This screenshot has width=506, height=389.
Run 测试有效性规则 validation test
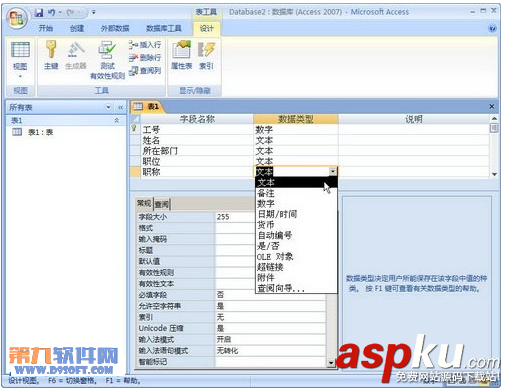pyautogui.click(x=107, y=60)
